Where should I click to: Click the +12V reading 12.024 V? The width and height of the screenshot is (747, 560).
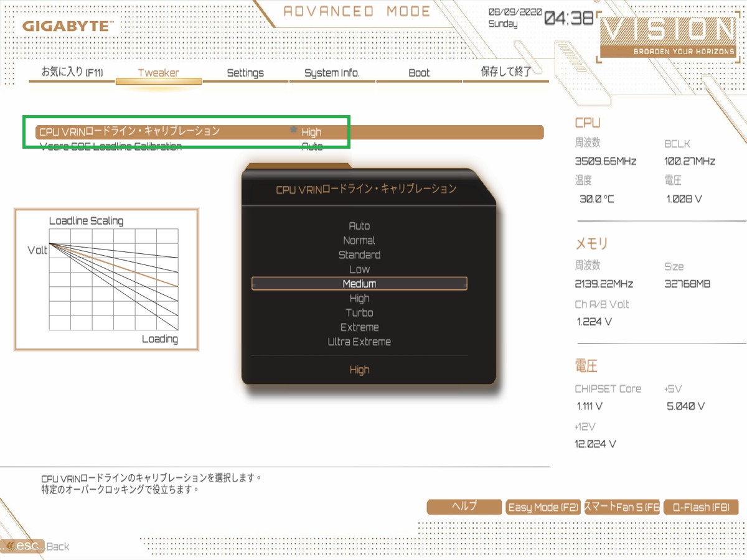point(596,444)
